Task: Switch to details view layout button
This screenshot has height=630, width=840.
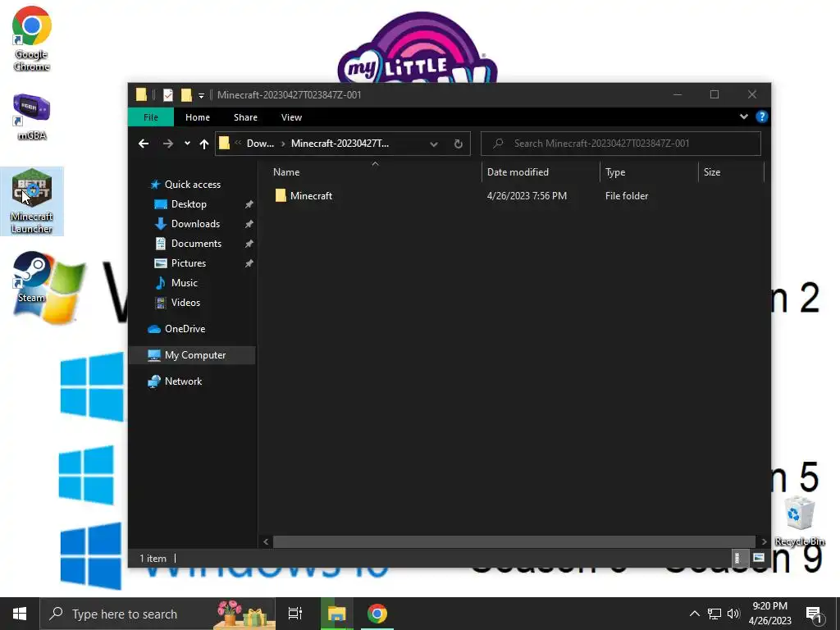Action: click(738, 558)
